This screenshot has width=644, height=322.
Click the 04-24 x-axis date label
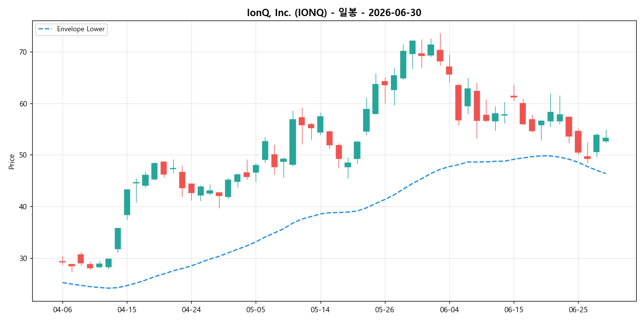[191, 309]
